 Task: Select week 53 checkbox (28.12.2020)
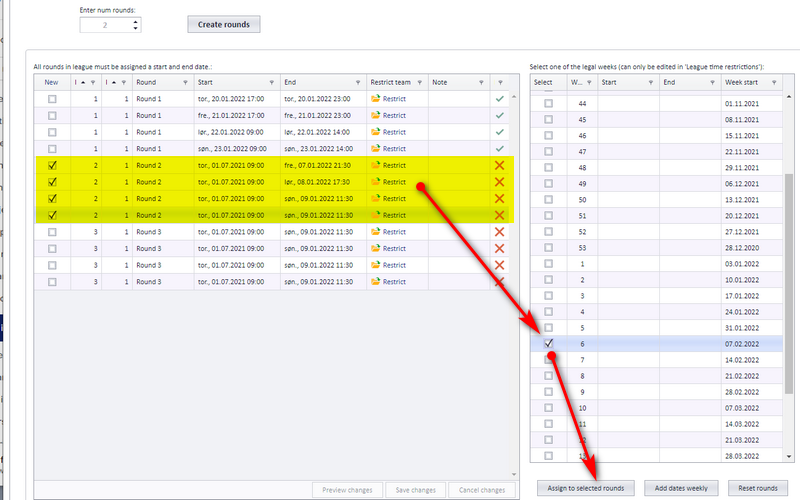point(548,247)
